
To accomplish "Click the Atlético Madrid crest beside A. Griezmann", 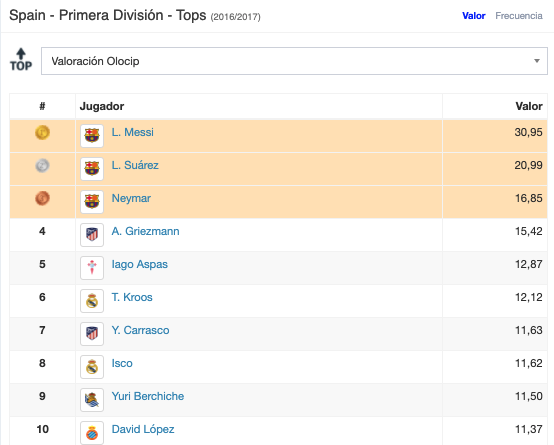I will click(x=92, y=235).
